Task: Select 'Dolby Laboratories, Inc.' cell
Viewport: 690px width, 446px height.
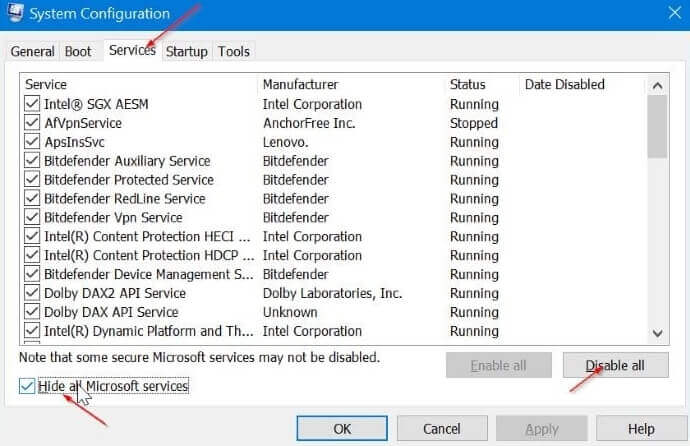Action: click(332, 293)
